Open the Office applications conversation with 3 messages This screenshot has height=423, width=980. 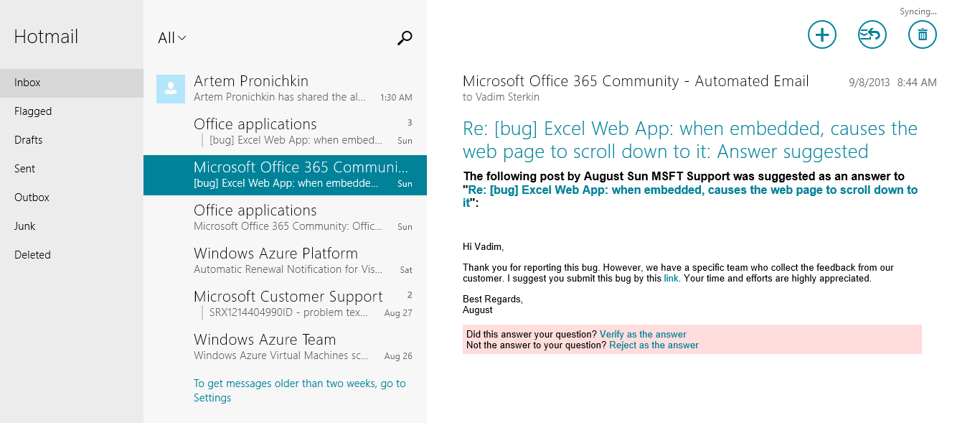pos(285,132)
